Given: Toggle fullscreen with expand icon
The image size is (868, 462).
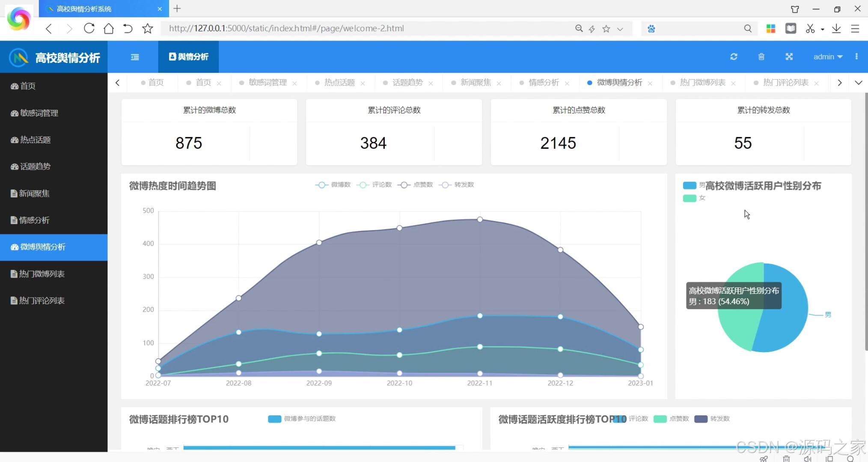Looking at the screenshot, I should 789,56.
